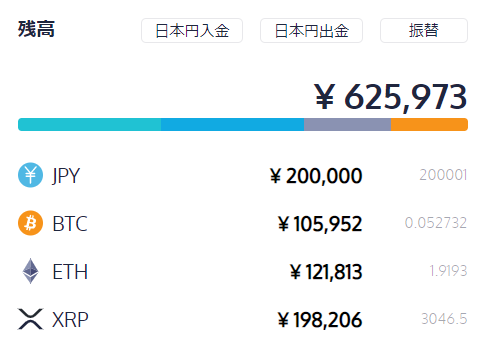The width and height of the screenshot is (489, 364).
Task: Click the orange Bitcoin icon
Action: click(x=30, y=223)
